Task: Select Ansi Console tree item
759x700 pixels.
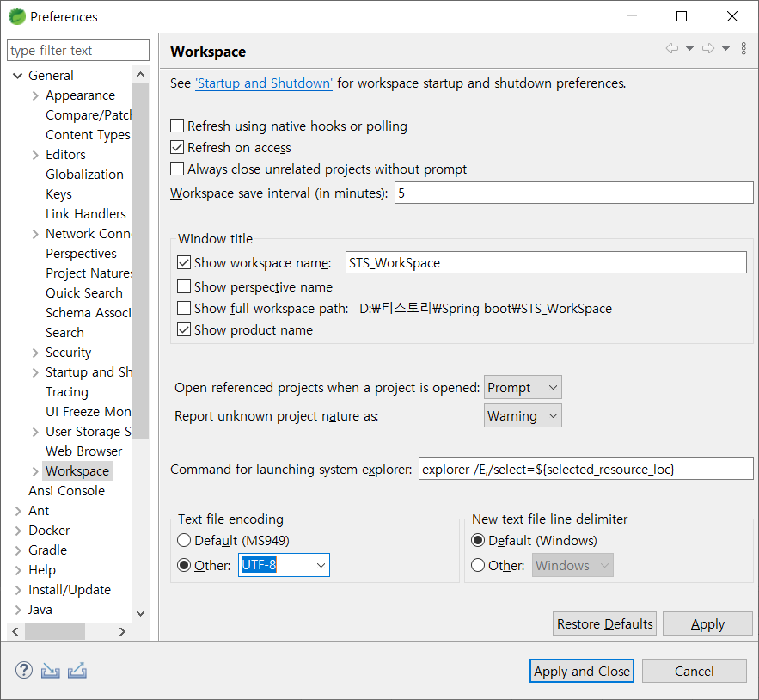Action: point(67,491)
